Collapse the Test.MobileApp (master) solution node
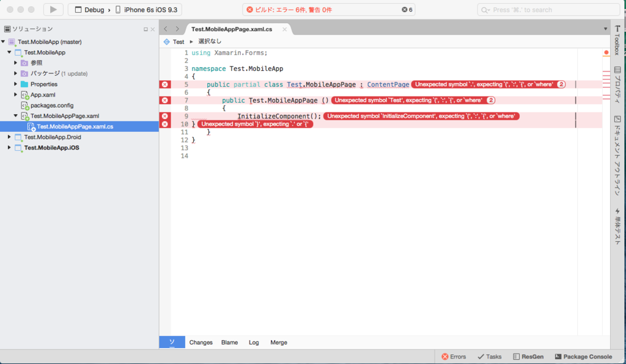626x364 pixels. click(x=3, y=42)
